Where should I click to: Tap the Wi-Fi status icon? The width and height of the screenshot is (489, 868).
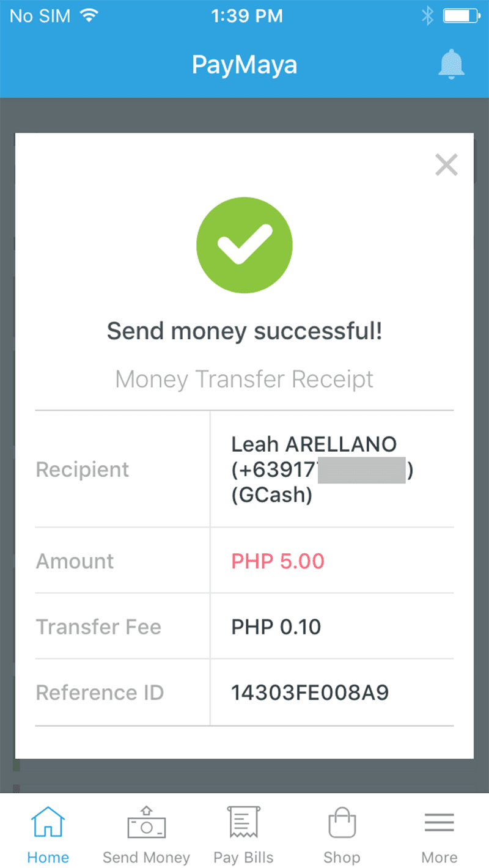point(89,17)
